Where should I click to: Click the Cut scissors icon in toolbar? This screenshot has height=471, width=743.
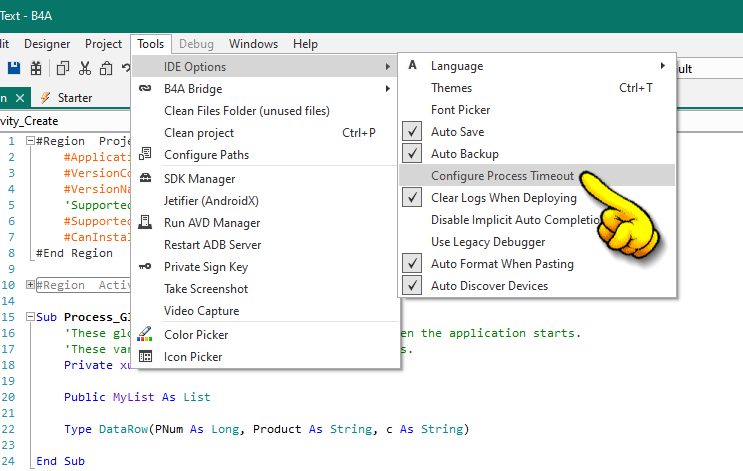click(x=84, y=68)
